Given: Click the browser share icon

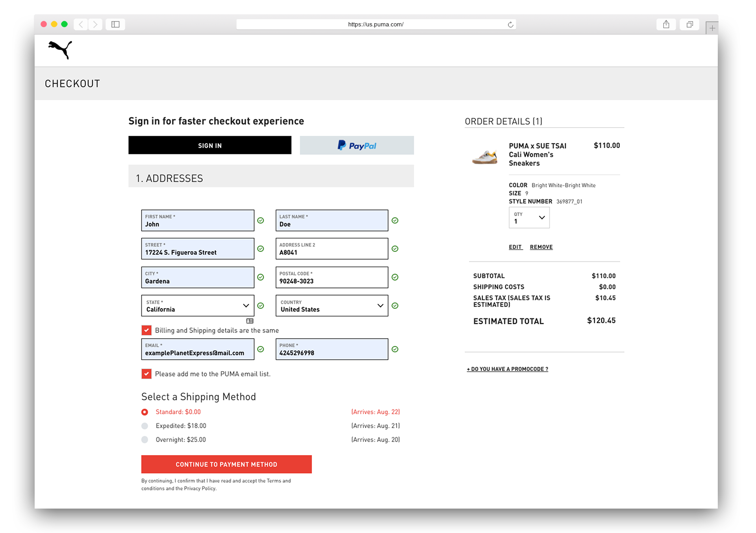Looking at the screenshot, I should pyautogui.click(x=666, y=24).
